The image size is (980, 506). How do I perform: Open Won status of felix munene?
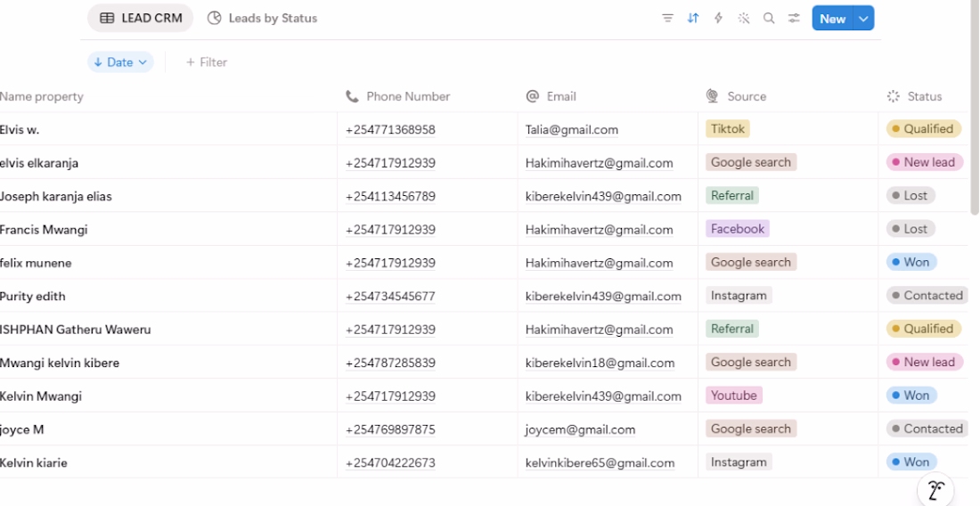(x=911, y=262)
